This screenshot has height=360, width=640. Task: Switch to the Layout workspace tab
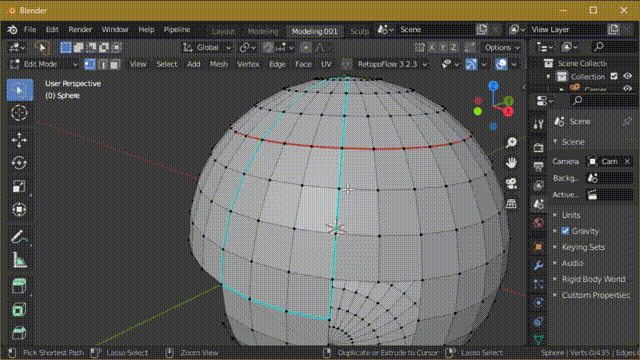[x=223, y=31]
